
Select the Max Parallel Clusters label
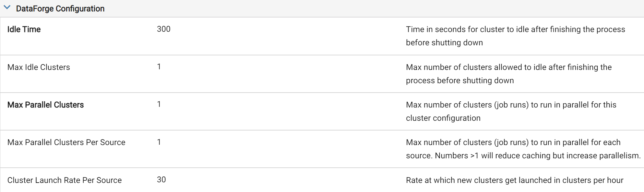45,105
